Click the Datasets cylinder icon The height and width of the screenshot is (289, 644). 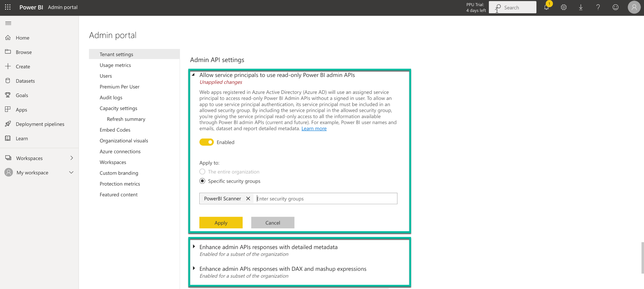coord(8,81)
